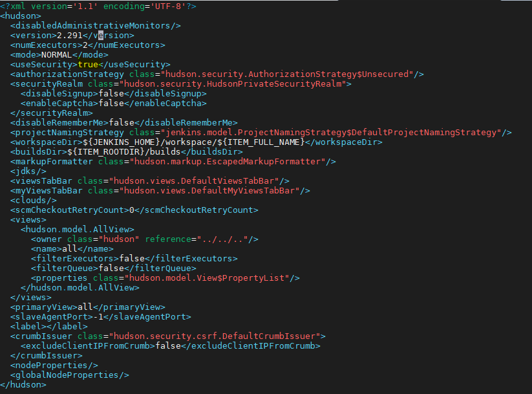
Task: Click the scmCheckoutRetryCount value 0
Action: pos(132,210)
